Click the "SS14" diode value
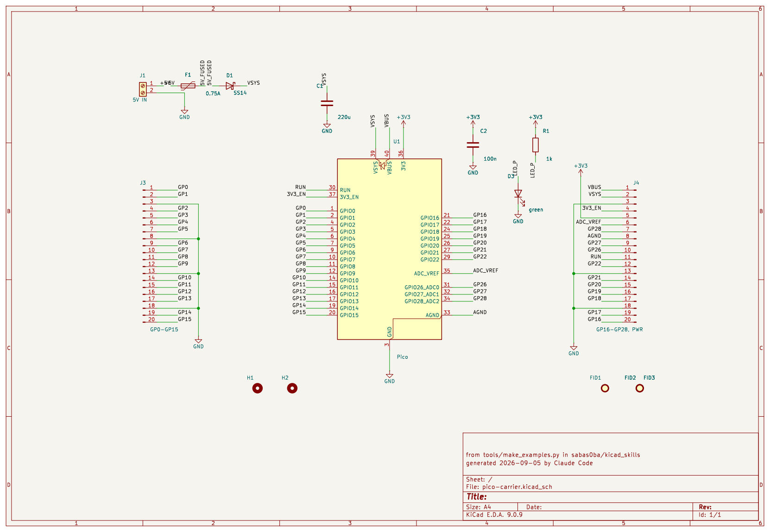Image resolution: width=770 pixels, height=532 pixels. tap(240, 93)
